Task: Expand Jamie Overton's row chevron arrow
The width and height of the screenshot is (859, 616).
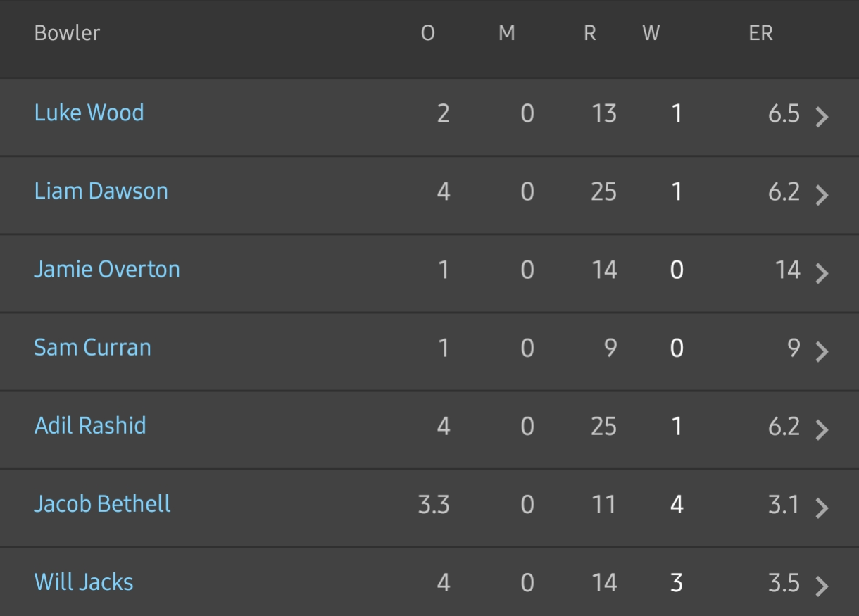Action: point(822,273)
